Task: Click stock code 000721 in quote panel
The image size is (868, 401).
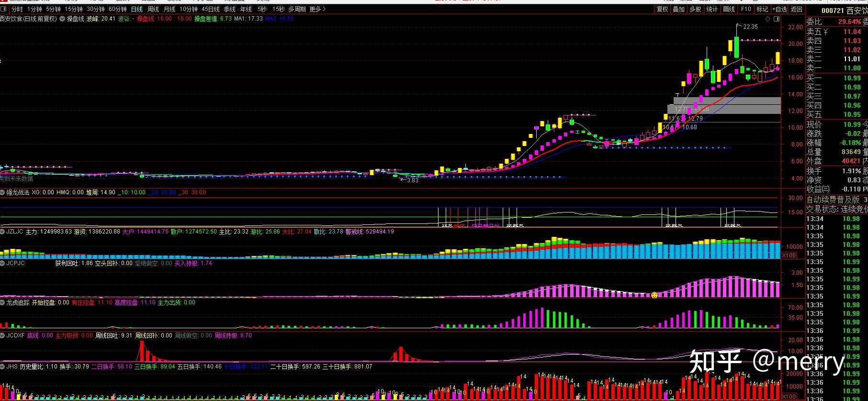Action: (833, 11)
